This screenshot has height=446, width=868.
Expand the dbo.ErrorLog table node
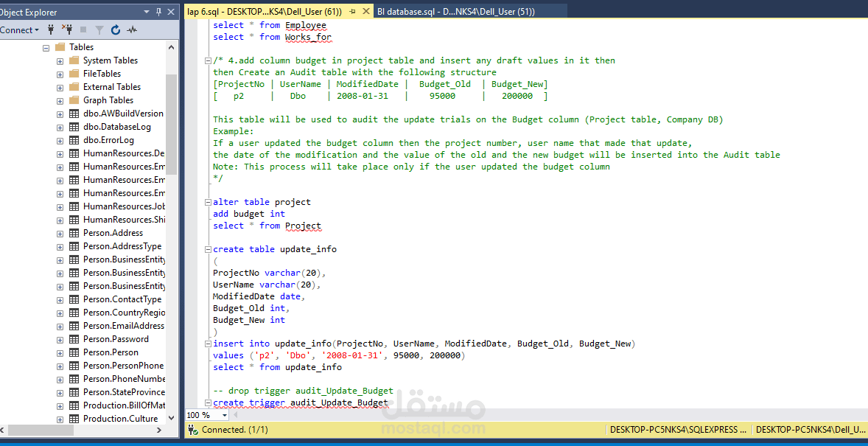coord(60,141)
